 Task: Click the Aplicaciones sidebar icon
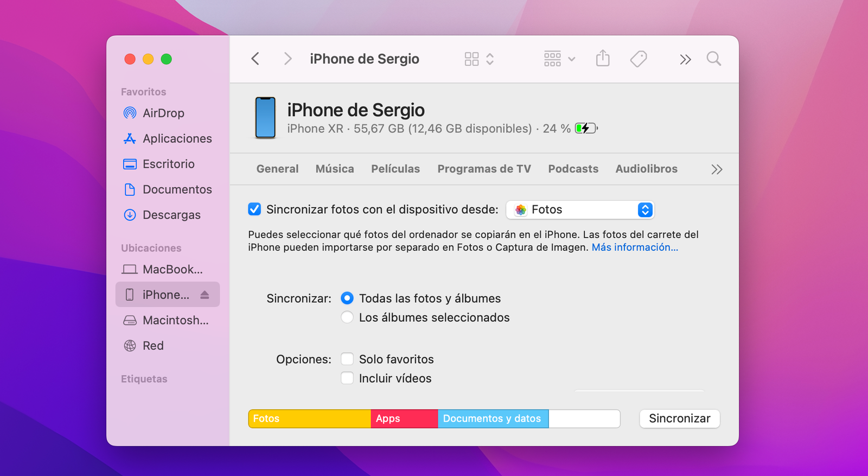130,138
